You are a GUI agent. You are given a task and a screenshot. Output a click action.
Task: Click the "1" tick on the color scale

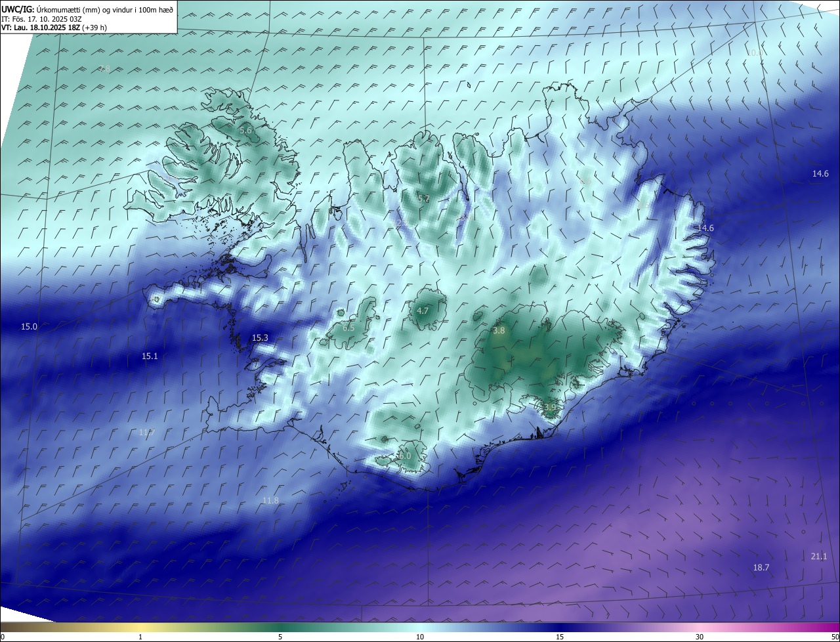click(140, 637)
